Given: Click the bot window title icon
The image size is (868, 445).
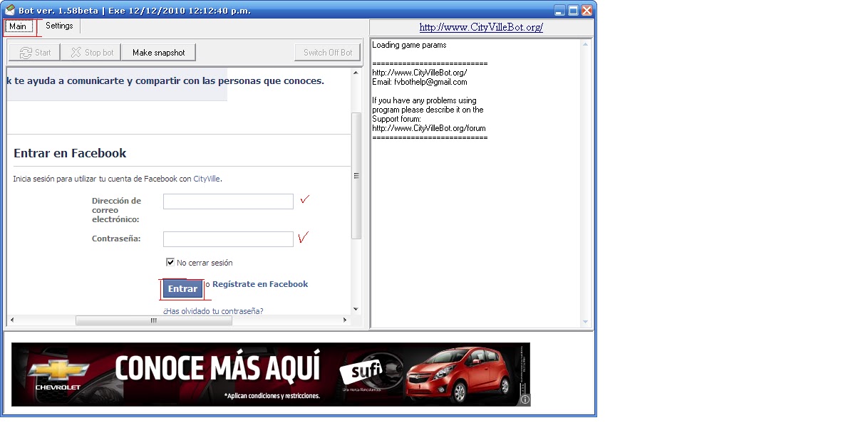Looking at the screenshot, I should [x=10, y=10].
